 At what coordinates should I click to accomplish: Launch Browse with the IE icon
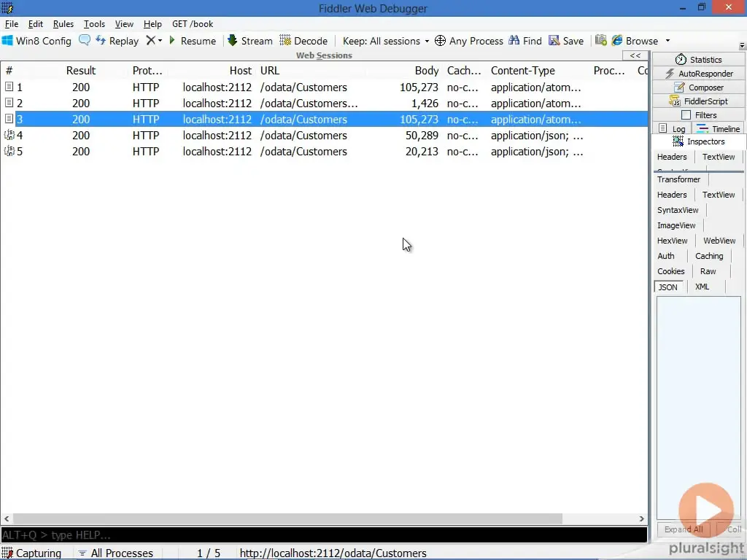617,41
